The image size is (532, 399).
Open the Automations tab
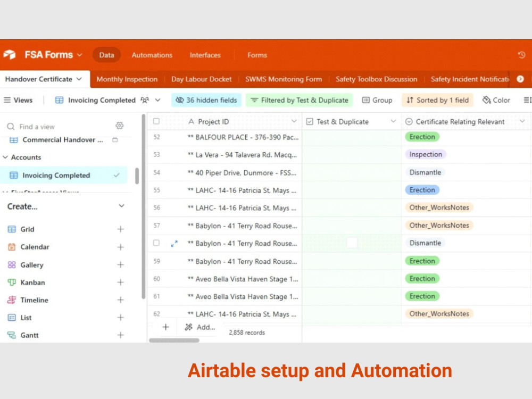[x=152, y=55]
